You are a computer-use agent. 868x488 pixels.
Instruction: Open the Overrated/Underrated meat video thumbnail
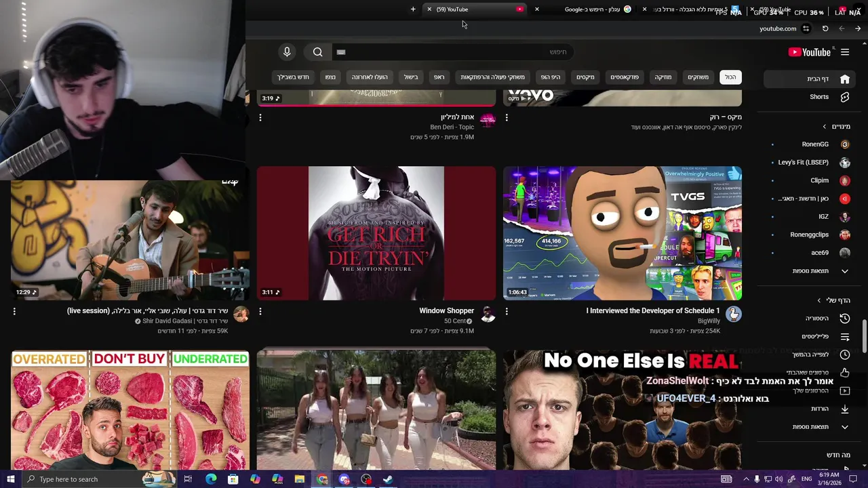click(130, 409)
